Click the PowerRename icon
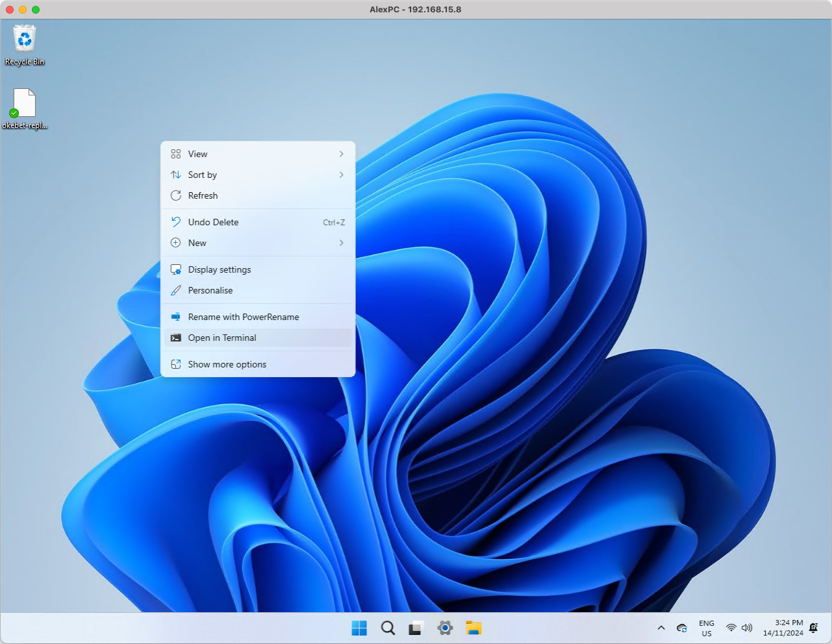 click(x=175, y=317)
